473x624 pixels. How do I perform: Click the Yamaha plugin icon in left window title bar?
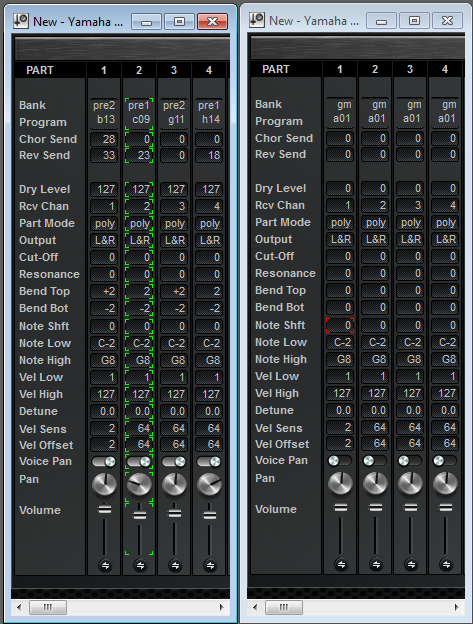coord(21,21)
